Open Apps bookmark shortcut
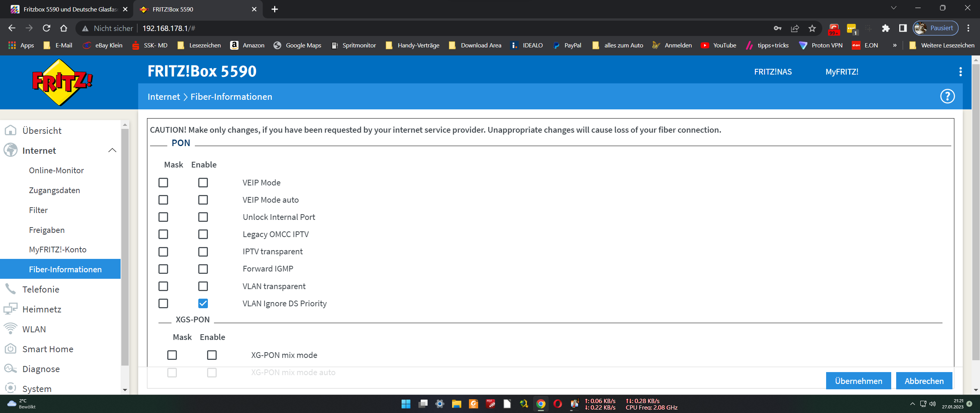This screenshot has width=980, height=413. [x=21, y=46]
